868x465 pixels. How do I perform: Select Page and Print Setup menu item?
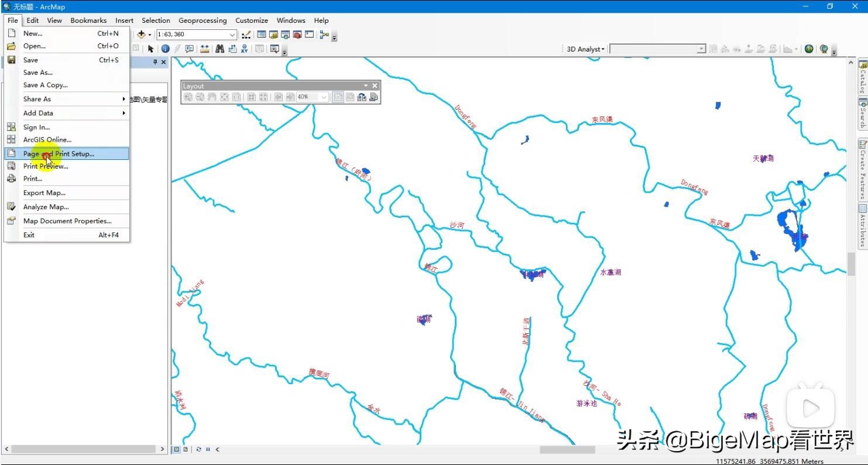(67, 153)
